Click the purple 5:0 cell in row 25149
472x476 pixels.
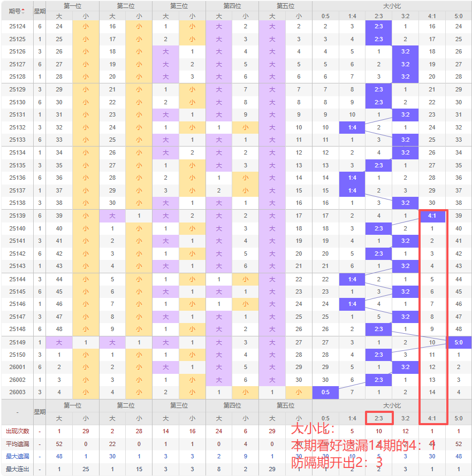(x=459, y=342)
